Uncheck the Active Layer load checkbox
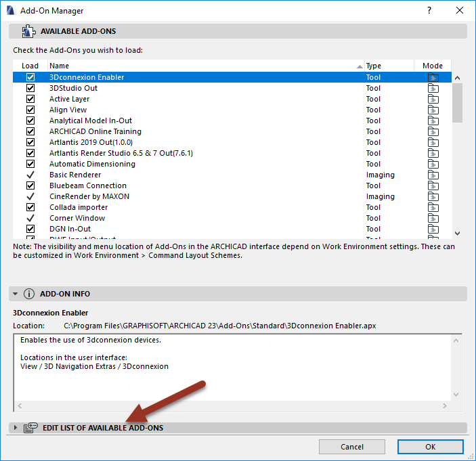This screenshot has width=476, height=461. pyautogui.click(x=30, y=99)
